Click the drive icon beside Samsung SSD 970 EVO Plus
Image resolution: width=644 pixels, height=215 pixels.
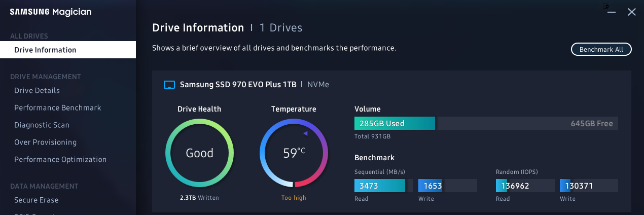tap(169, 85)
